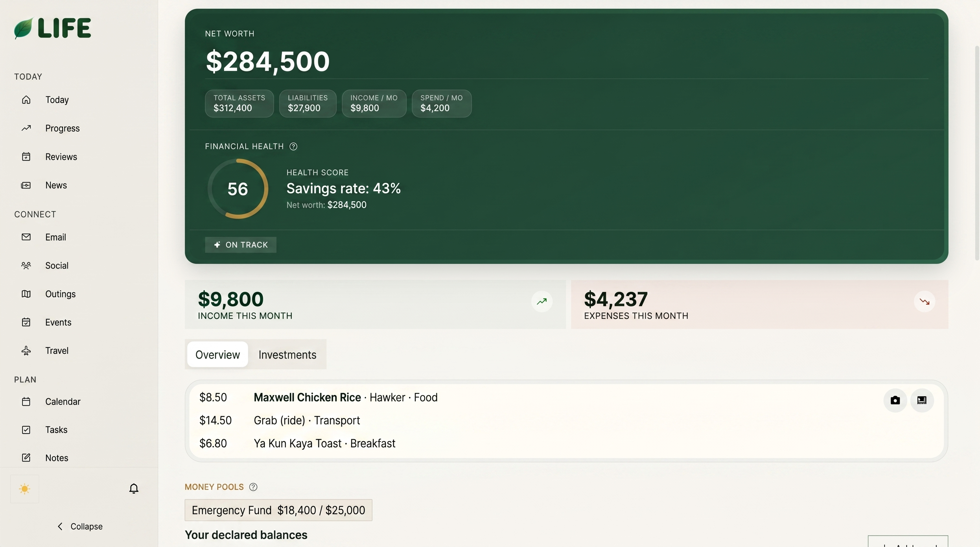980x547 pixels.
Task: Toggle the sun light-theme switch
Action: (x=25, y=489)
